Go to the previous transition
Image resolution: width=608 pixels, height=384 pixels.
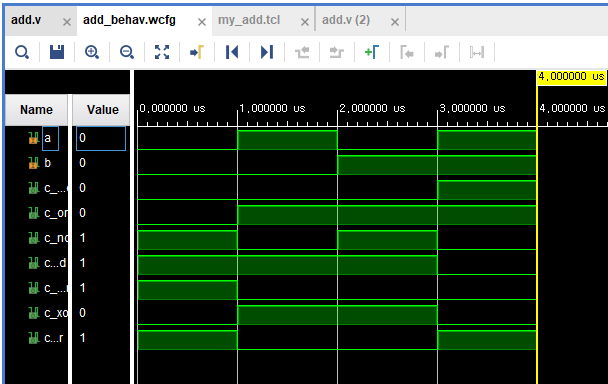click(x=302, y=52)
